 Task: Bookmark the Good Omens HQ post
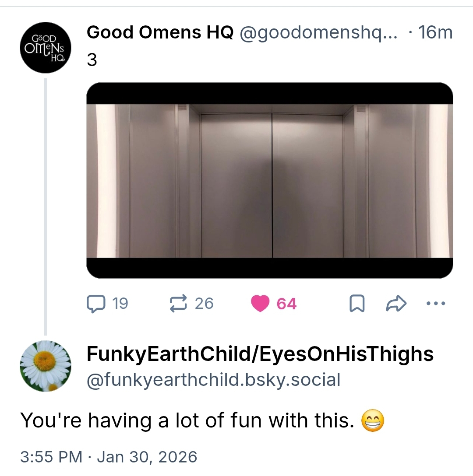point(357,304)
